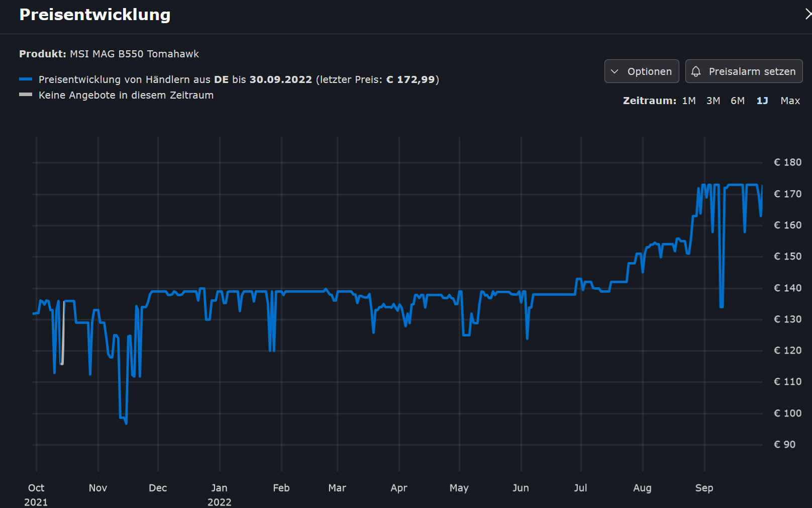The height and width of the screenshot is (508, 812).
Task: Click the 'Dec' month axis label
Action: (158, 488)
